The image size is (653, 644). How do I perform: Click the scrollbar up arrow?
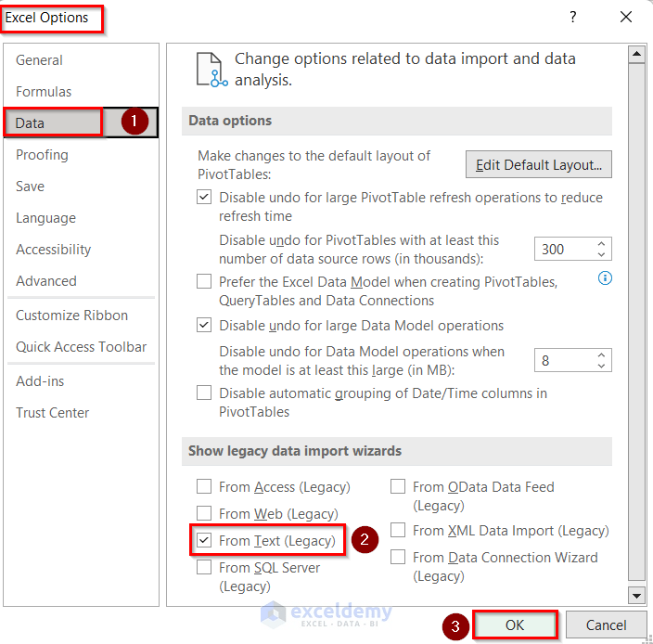pyautogui.click(x=636, y=55)
